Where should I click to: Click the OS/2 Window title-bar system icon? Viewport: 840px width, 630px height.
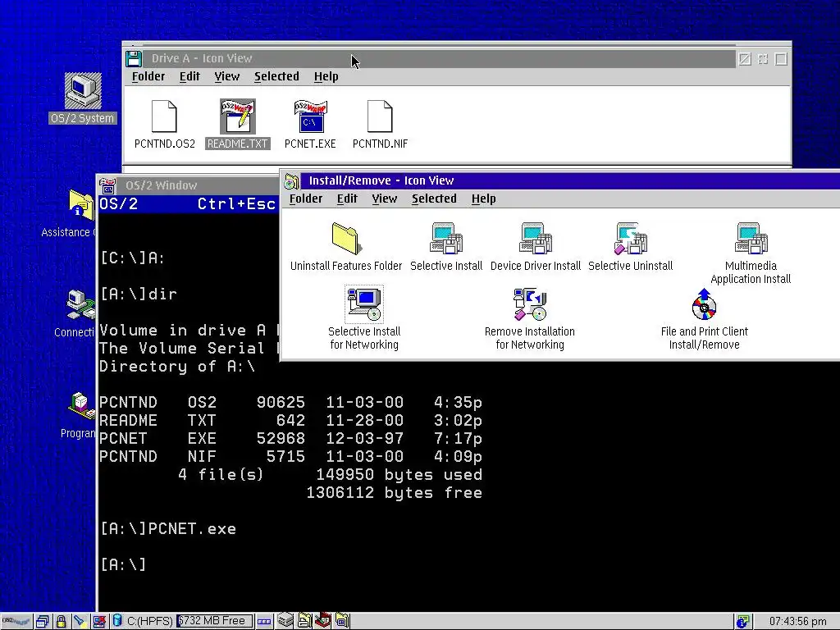click(107, 185)
